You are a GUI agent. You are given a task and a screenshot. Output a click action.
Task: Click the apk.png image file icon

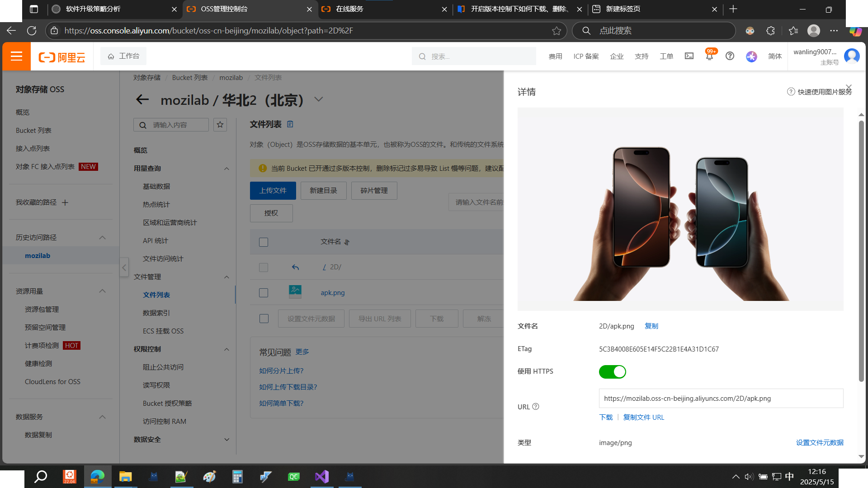coord(295,292)
